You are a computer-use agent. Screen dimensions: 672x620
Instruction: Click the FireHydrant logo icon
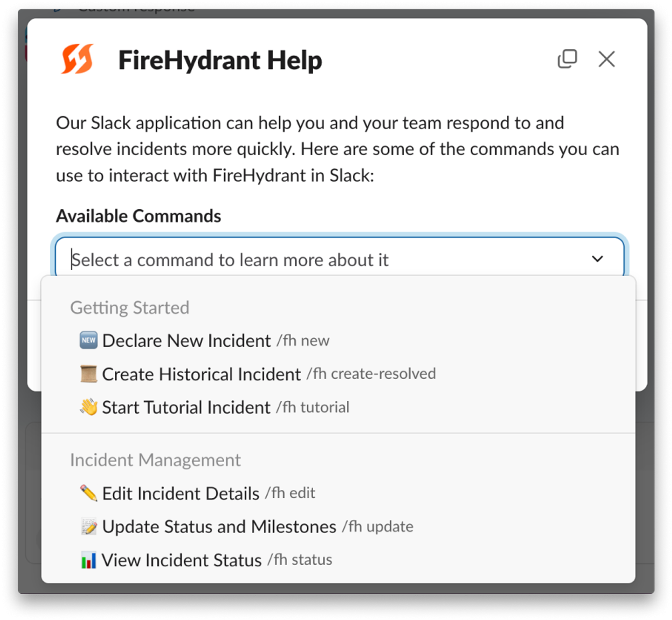coord(77,59)
